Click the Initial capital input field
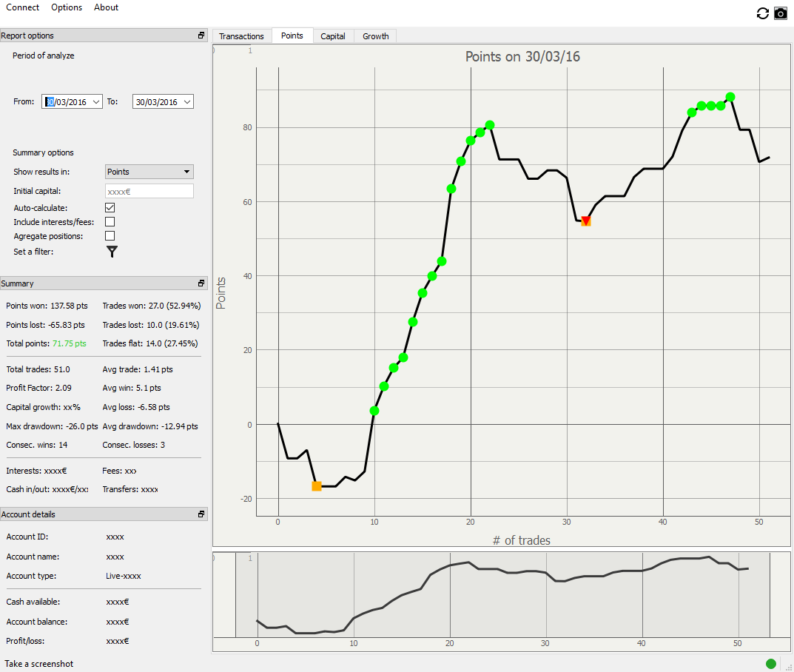Screen dimensions: 794x672 pos(149,192)
